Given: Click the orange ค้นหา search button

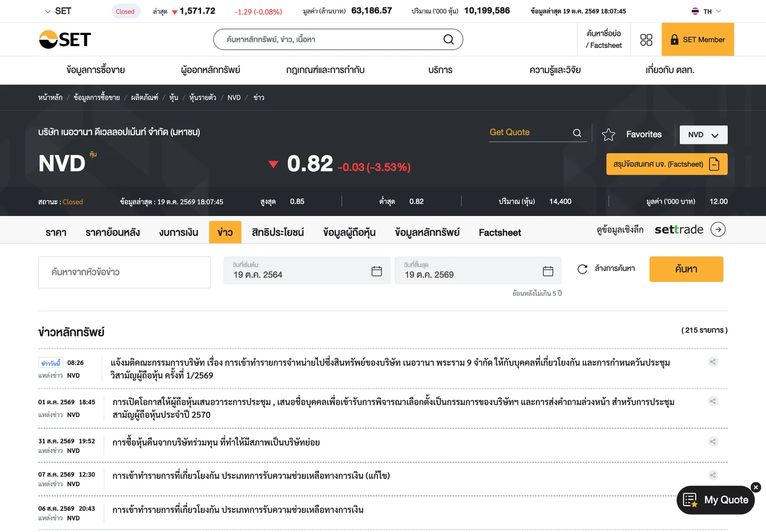Looking at the screenshot, I should [686, 269].
